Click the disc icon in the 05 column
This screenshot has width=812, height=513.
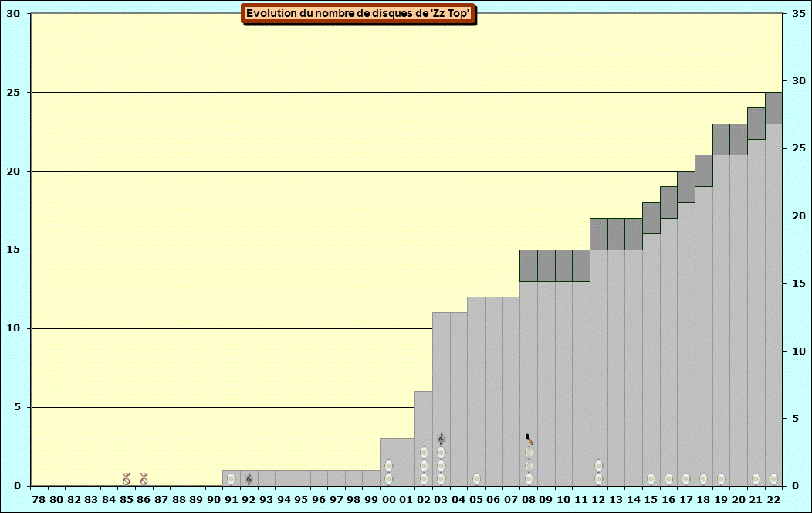pyautogui.click(x=476, y=479)
